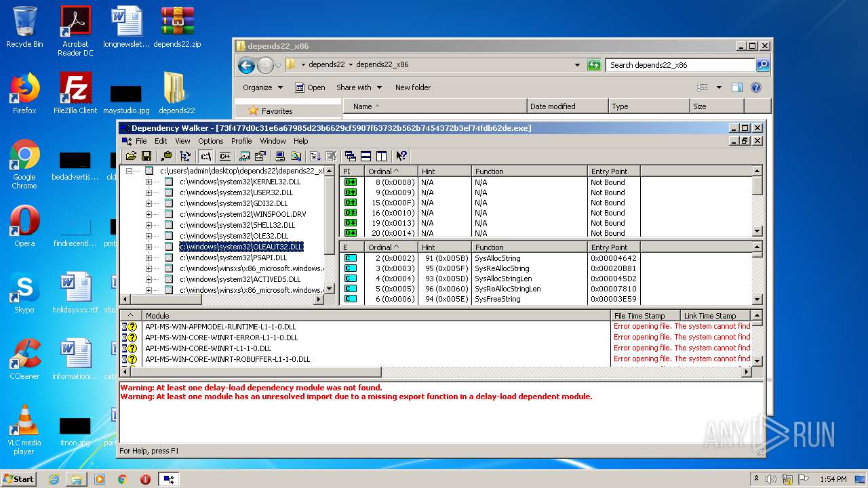Select API-MS-WIN-CORE-WINRT-L1-1-0.DLL module row
This screenshot has width=868, height=488.
coord(435,348)
